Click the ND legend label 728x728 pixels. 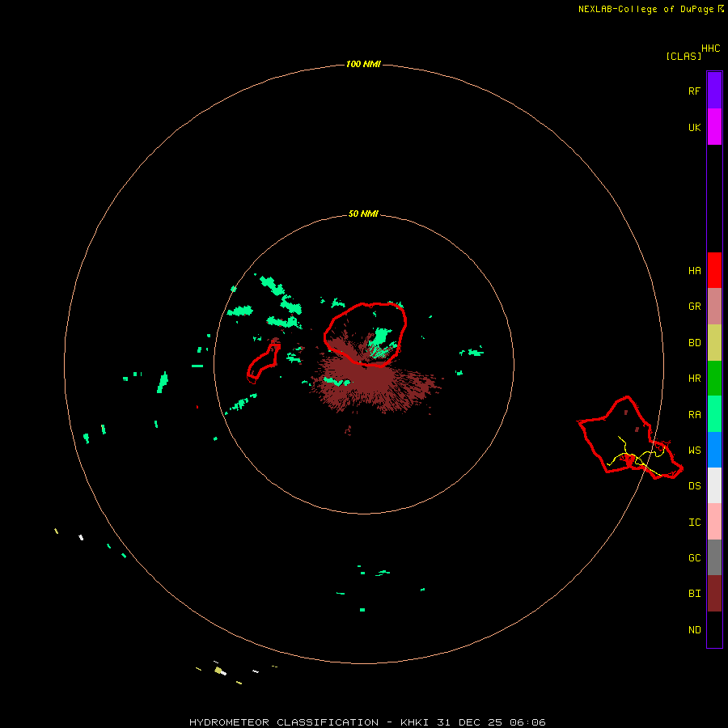pyautogui.click(x=694, y=630)
